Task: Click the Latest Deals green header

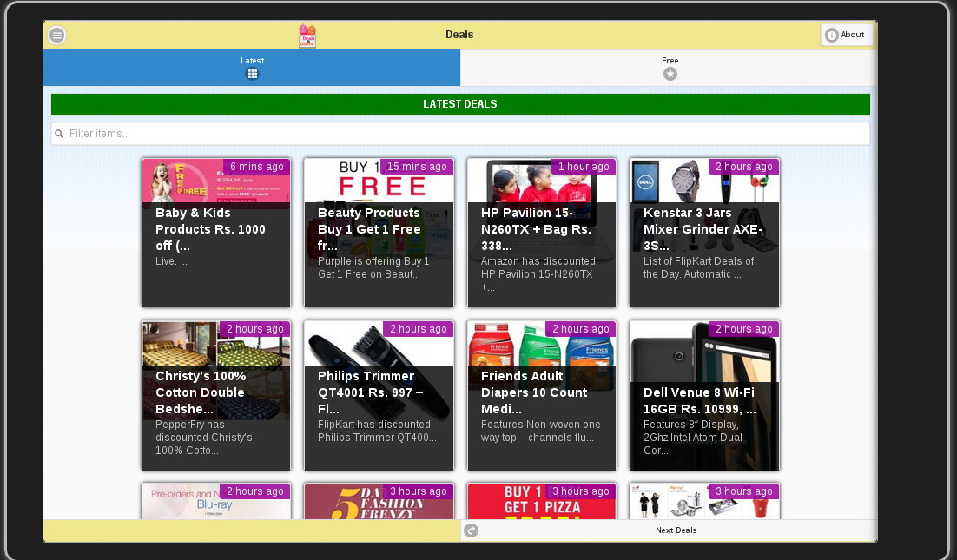Action: click(x=460, y=104)
